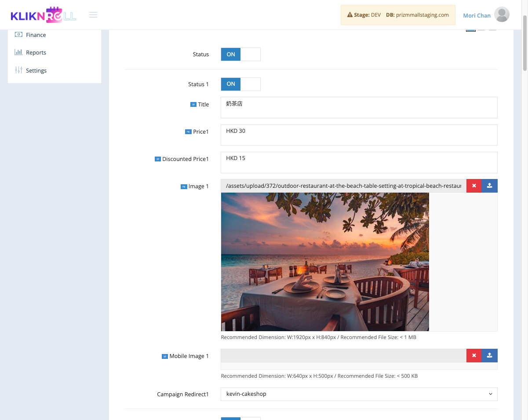Open the Mori Chan user link
Image resolution: width=528 pixels, height=420 pixels.
point(477,15)
